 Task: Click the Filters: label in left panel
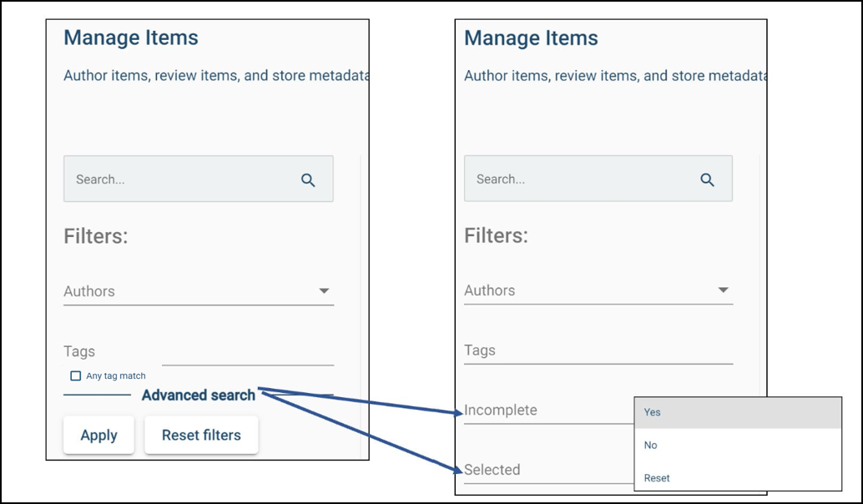[96, 236]
